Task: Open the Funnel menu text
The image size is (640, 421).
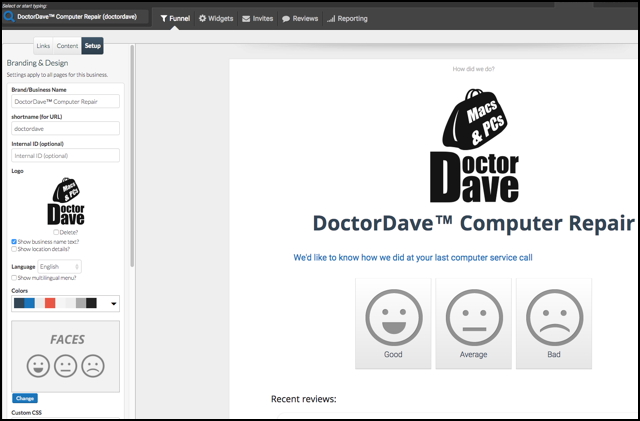Action: click(180, 19)
